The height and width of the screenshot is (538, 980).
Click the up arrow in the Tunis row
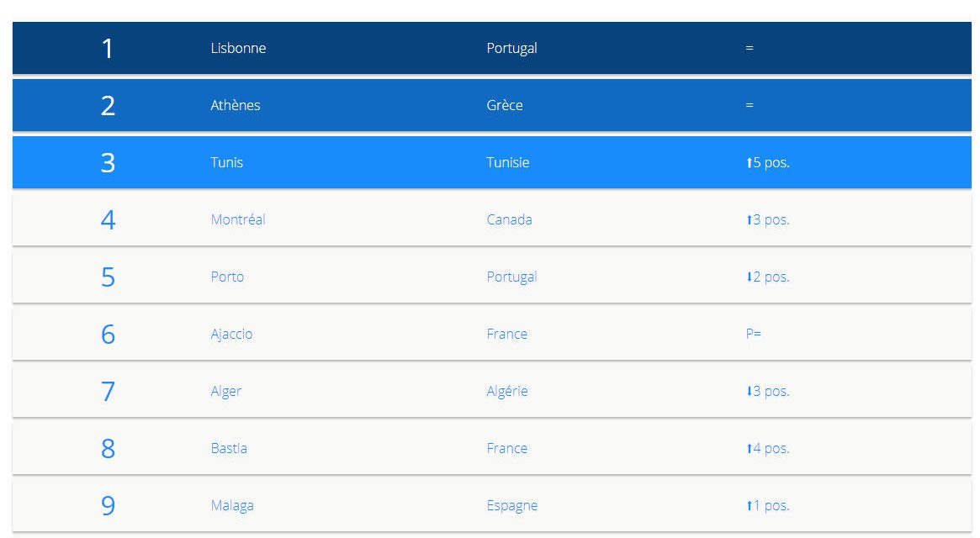tap(749, 163)
